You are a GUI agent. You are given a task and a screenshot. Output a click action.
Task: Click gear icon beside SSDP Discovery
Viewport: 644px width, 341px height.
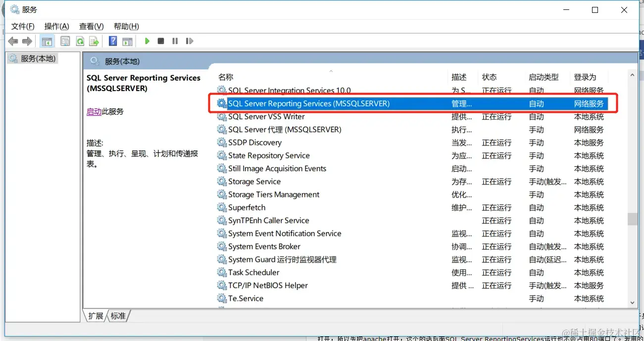click(222, 143)
